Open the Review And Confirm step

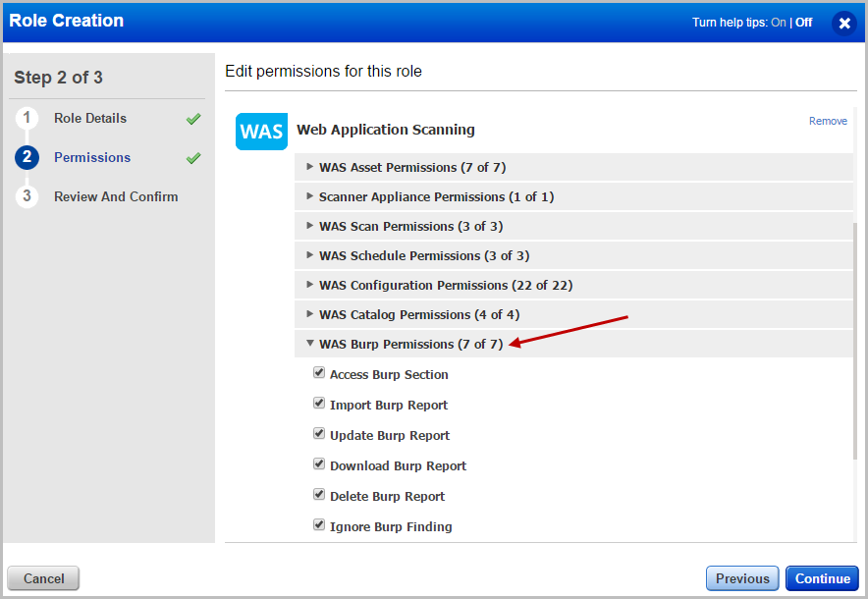(115, 196)
